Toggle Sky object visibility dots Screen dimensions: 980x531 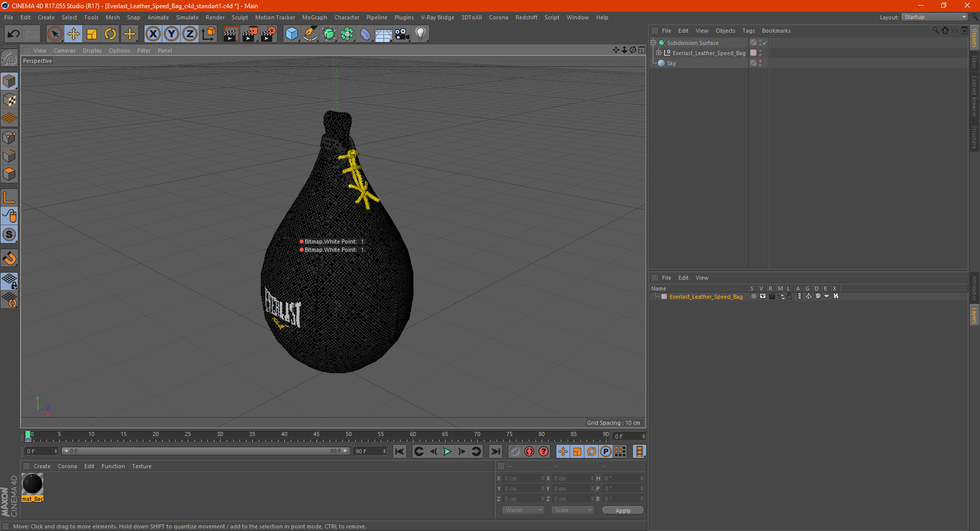coord(760,63)
